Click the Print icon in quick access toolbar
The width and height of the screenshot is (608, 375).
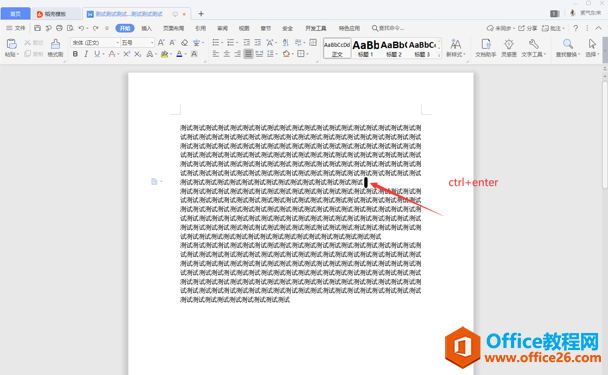pyautogui.click(x=59, y=28)
